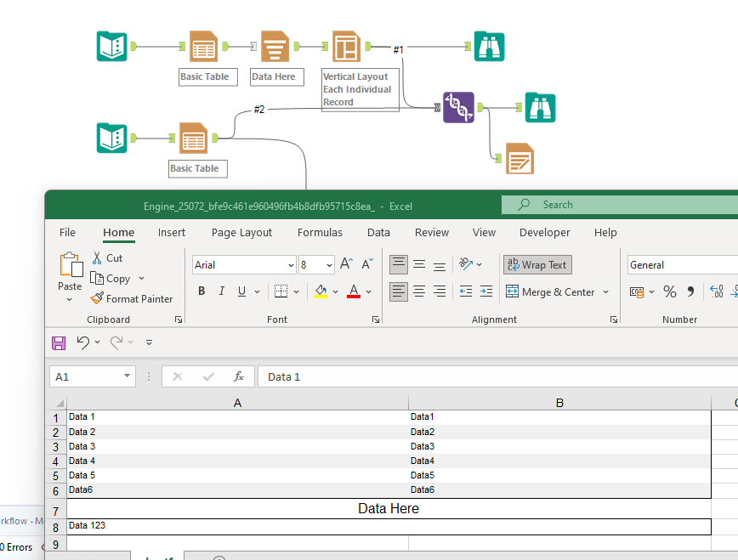738x560 pixels.
Task: Apply Percent Style from the Number group
Action: point(671,291)
